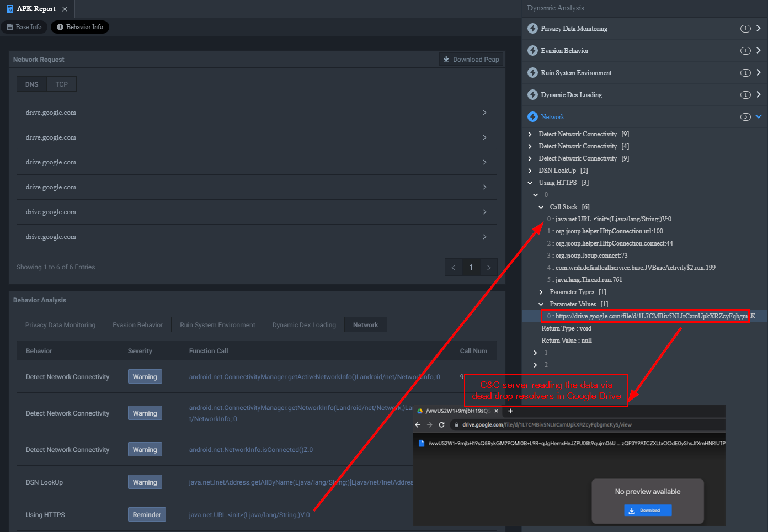768x532 pixels.
Task: Click Warning badge for getActiveNetworkInfo row
Action: [145, 377]
